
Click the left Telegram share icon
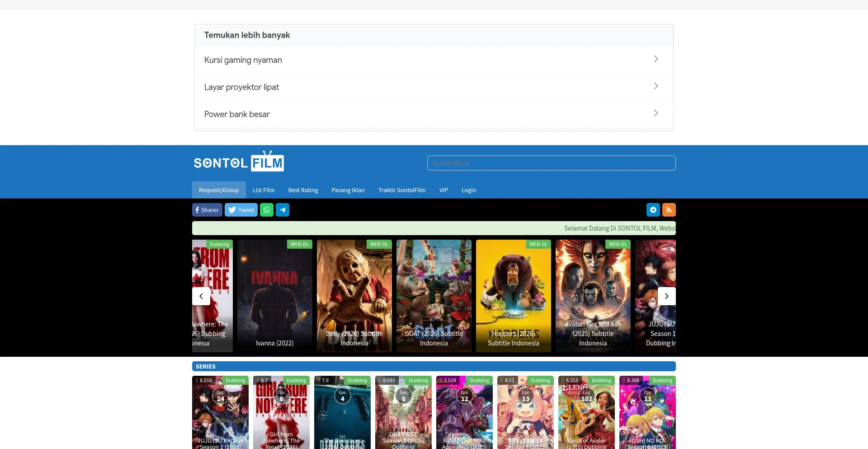click(x=283, y=210)
